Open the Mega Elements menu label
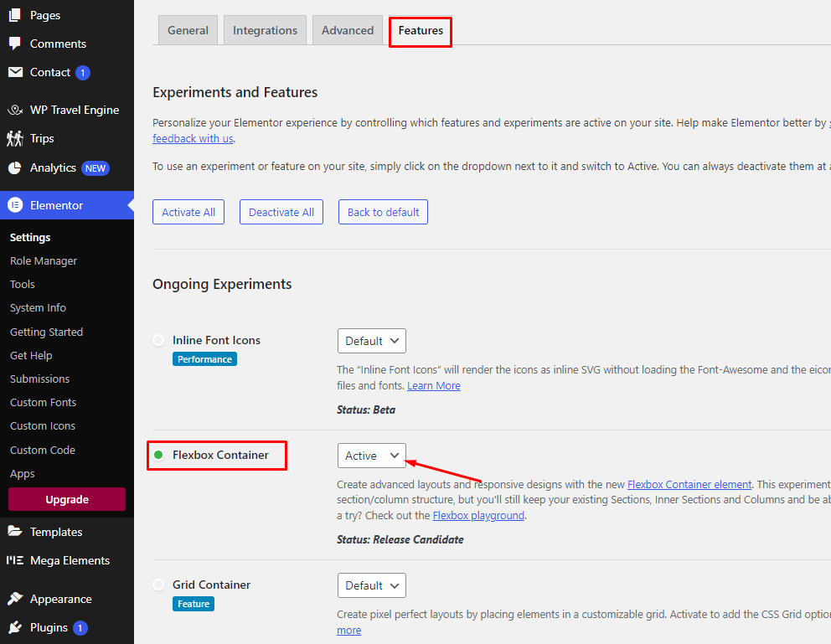 (x=70, y=560)
